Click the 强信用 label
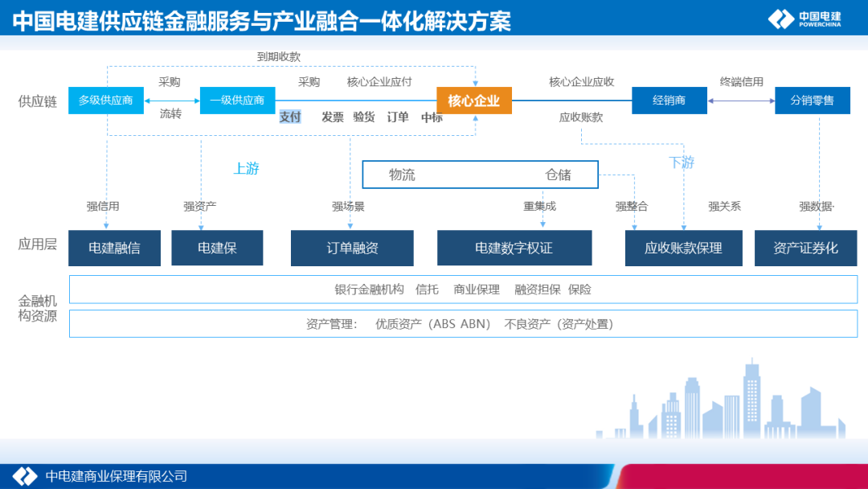This screenshot has width=868, height=489. click(x=103, y=207)
